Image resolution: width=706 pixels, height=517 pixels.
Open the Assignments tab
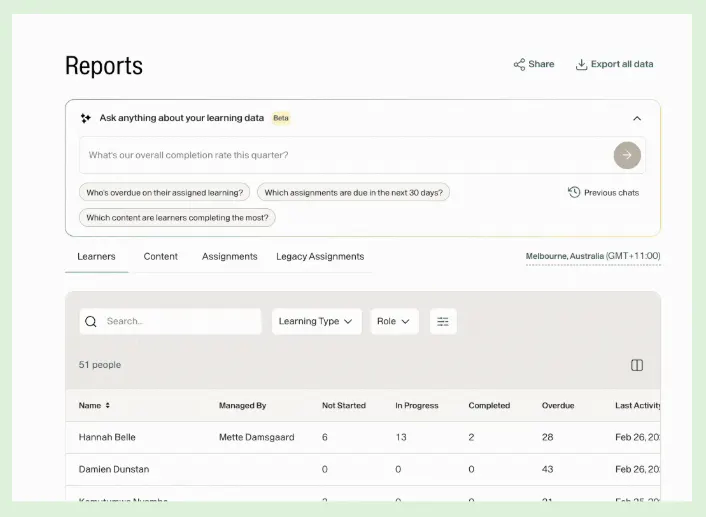coord(229,257)
